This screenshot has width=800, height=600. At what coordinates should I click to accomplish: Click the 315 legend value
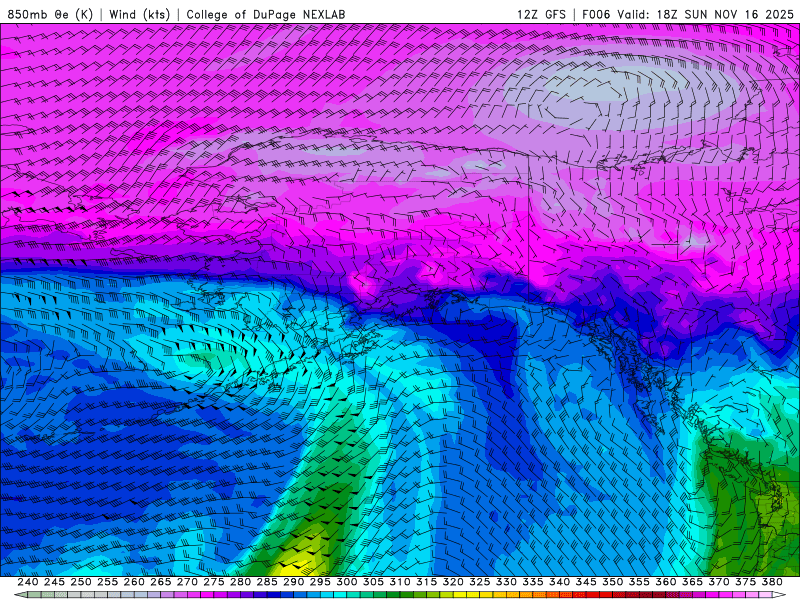[426, 582]
